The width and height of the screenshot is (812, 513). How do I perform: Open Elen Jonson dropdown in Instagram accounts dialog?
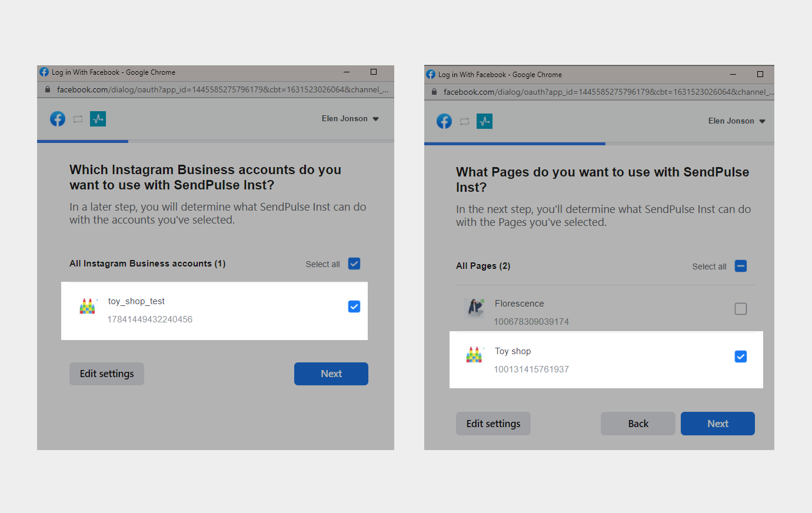tap(350, 119)
